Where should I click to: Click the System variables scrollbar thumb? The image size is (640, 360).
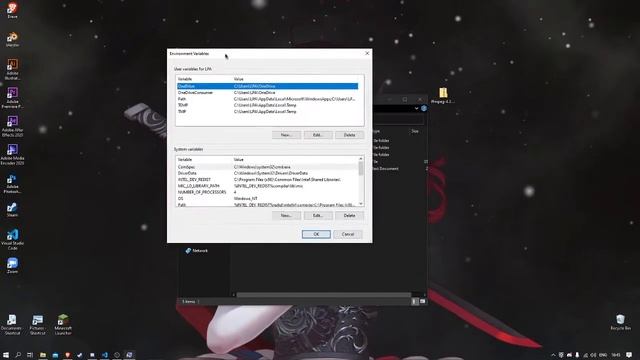361,168
